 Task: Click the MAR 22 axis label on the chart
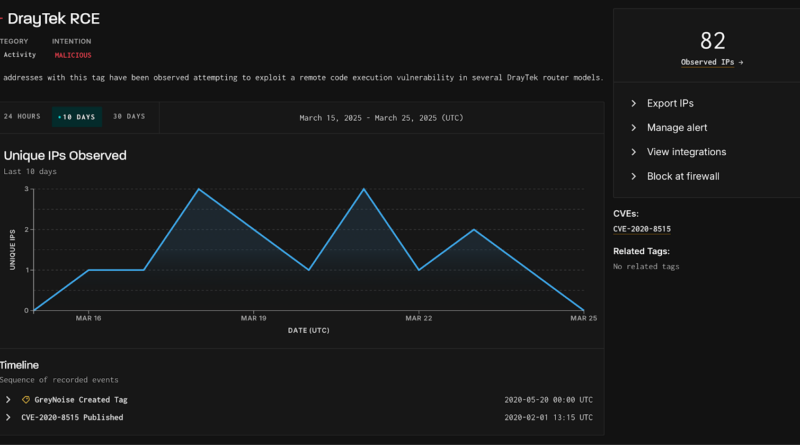pyautogui.click(x=418, y=318)
